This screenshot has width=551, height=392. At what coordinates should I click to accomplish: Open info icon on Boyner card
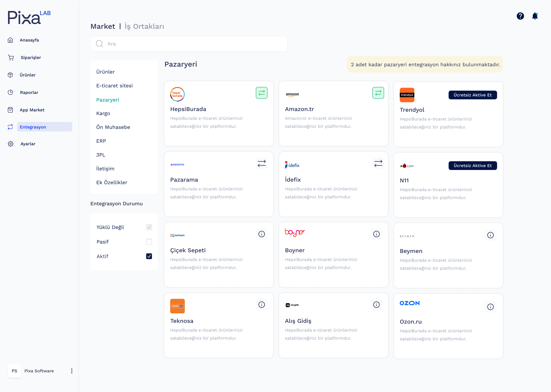376,234
